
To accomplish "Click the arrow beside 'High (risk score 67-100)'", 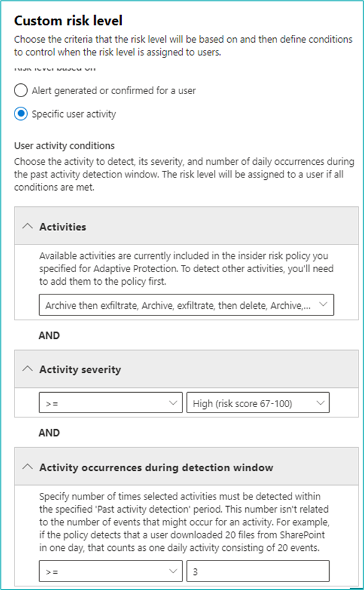I will click(x=319, y=403).
